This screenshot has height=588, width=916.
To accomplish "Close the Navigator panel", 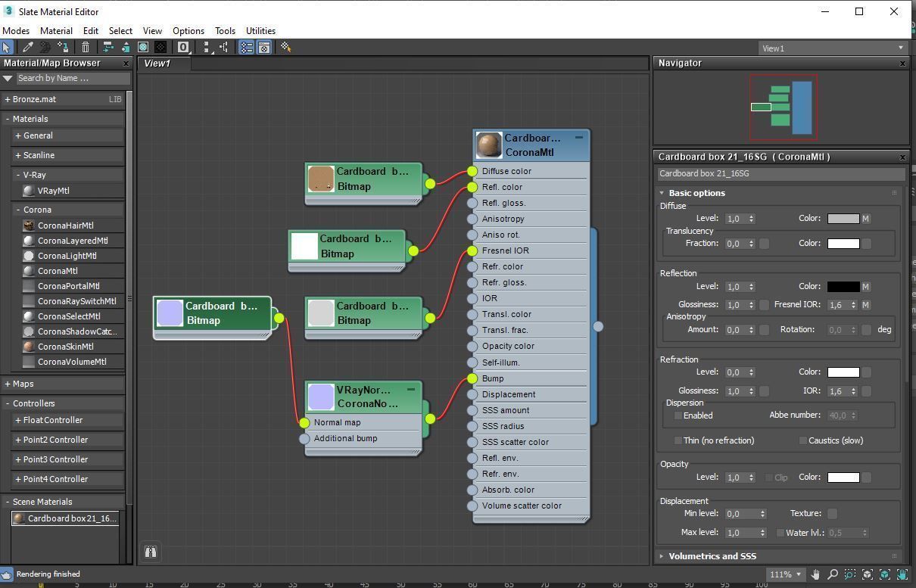I will click(902, 64).
